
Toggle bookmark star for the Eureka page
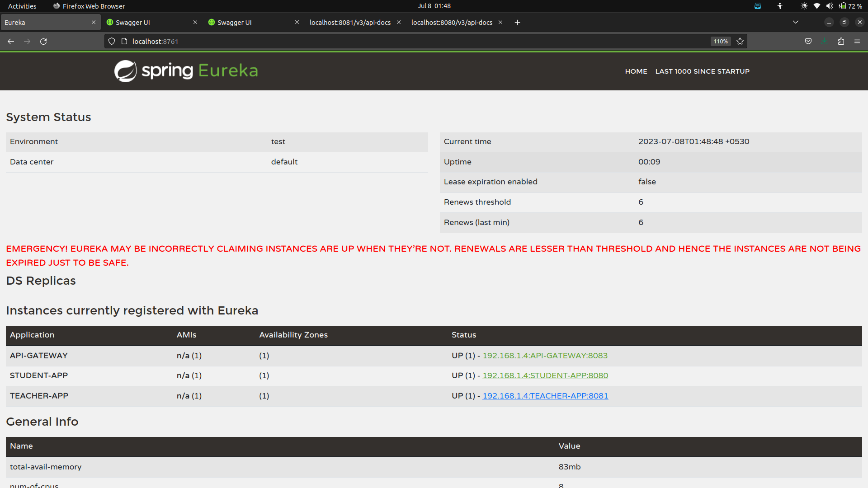tap(740, 41)
